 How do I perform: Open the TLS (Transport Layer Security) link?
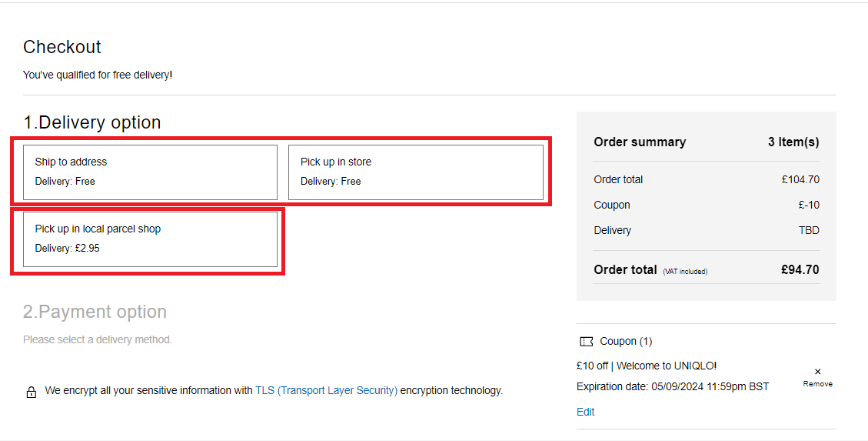[x=326, y=390]
